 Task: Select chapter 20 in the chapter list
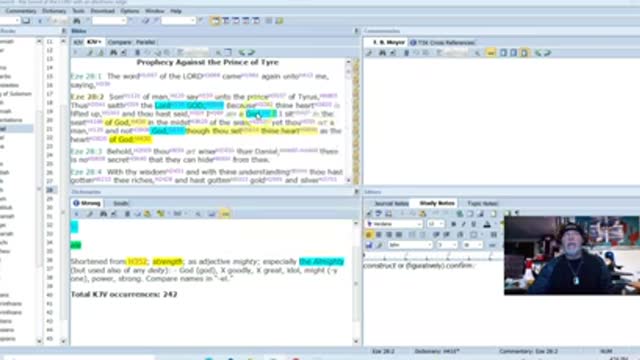(x=50, y=120)
